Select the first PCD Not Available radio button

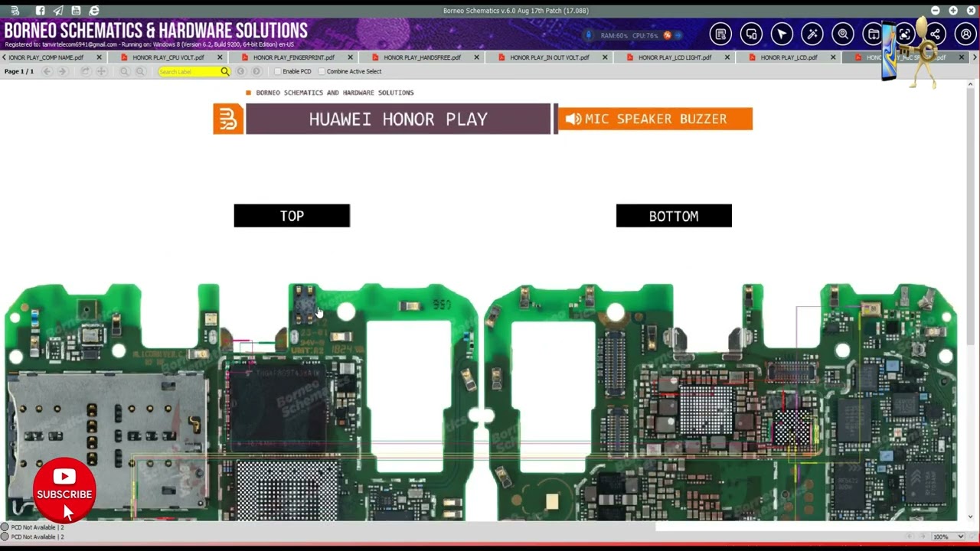click(5, 527)
